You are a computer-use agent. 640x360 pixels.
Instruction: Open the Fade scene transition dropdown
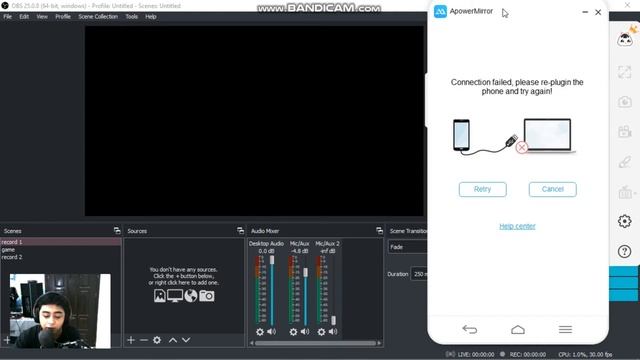pos(407,247)
